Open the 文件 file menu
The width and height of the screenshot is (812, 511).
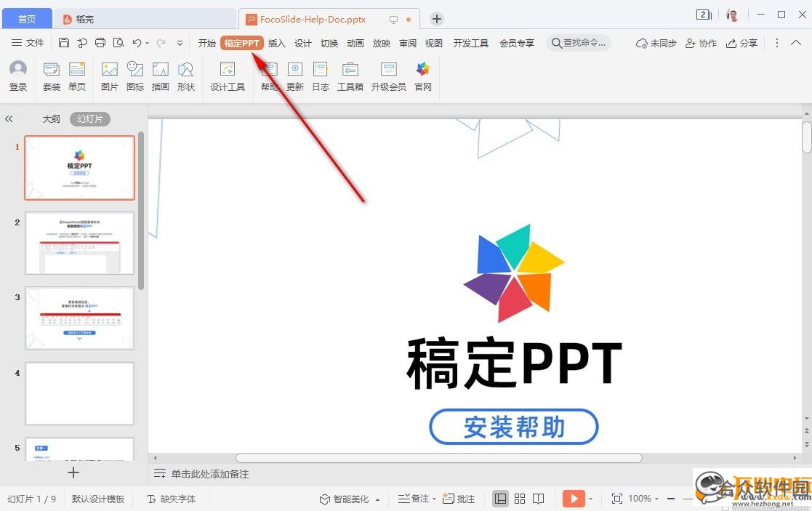point(28,43)
